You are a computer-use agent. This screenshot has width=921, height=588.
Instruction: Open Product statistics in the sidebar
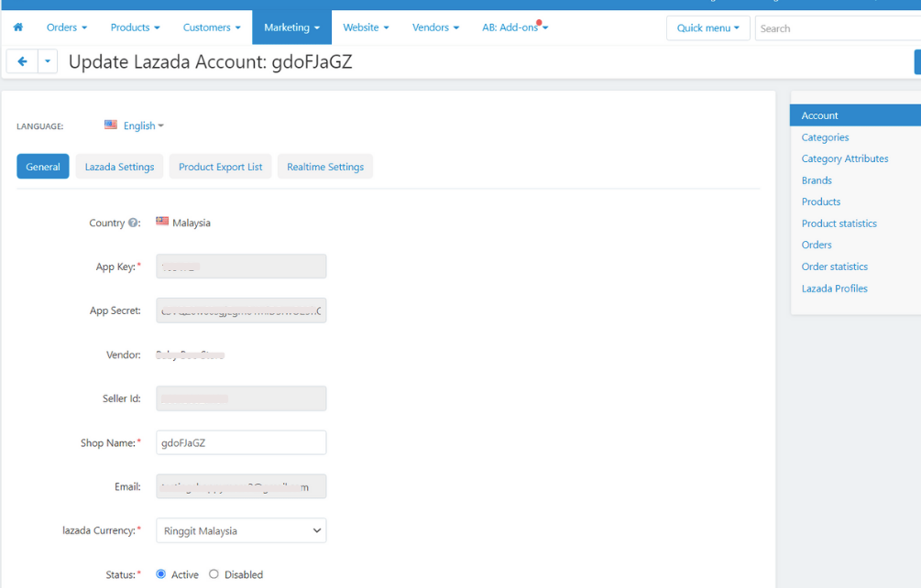click(x=839, y=223)
